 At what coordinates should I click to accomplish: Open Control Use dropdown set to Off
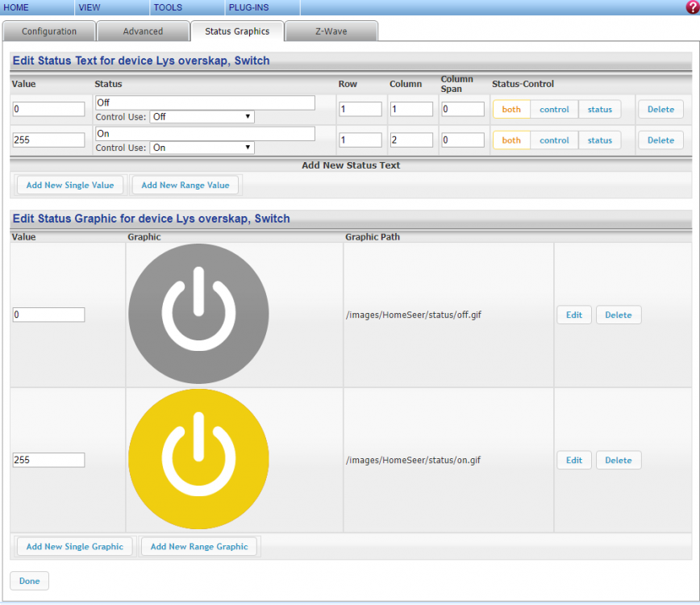tap(202, 117)
